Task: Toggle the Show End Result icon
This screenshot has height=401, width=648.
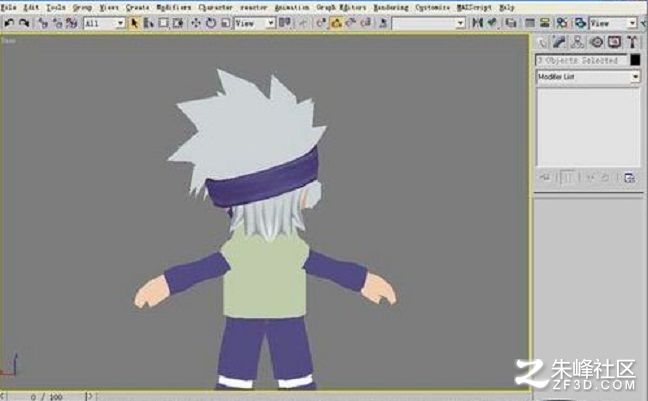Action: (x=567, y=178)
